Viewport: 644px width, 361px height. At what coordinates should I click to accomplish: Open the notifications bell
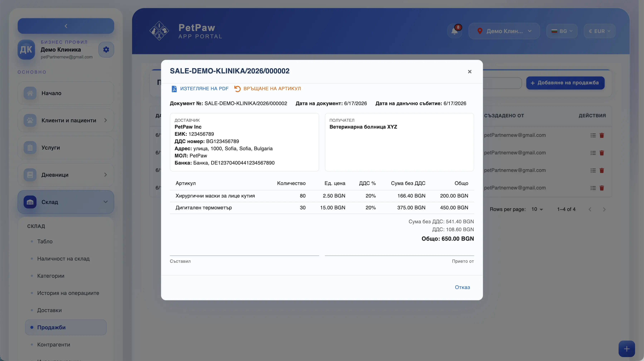tap(455, 31)
